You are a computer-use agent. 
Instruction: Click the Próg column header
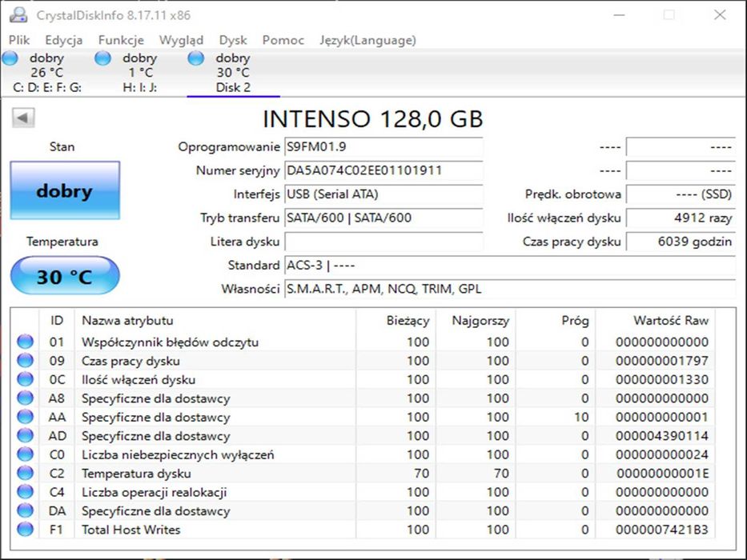pyautogui.click(x=556, y=321)
